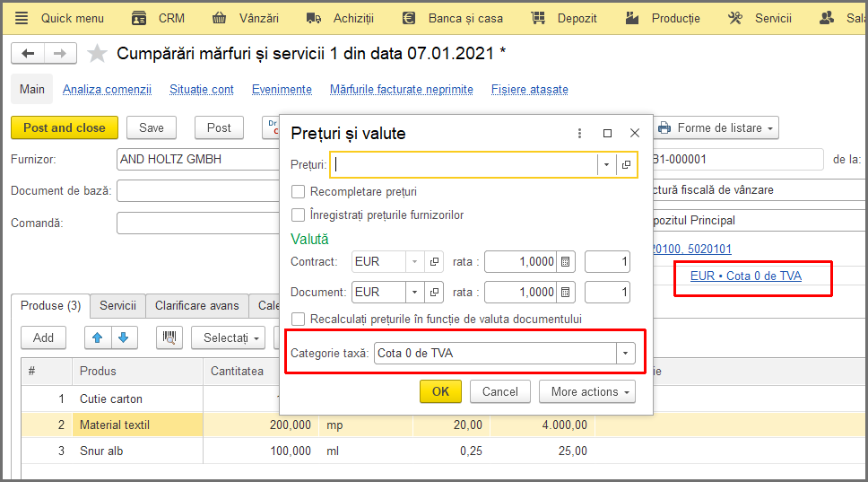The height and width of the screenshot is (482, 868).
Task: Open dialog three-dot options menu
Action: tap(579, 133)
